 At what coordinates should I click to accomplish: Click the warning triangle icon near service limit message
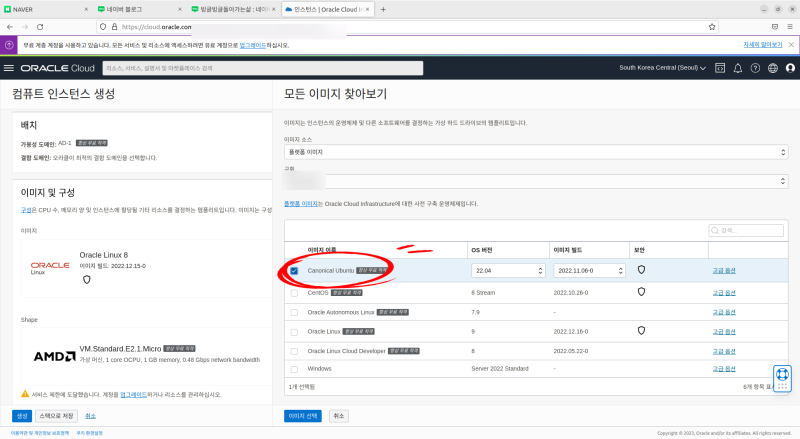pos(25,394)
